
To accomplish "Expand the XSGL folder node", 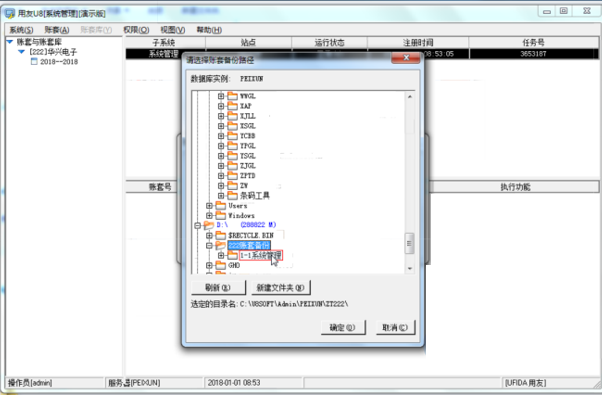I will [221, 126].
